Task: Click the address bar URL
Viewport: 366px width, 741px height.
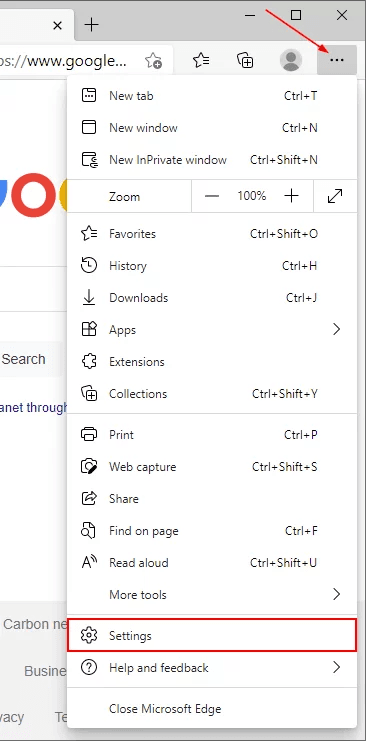Action: coord(63,60)
